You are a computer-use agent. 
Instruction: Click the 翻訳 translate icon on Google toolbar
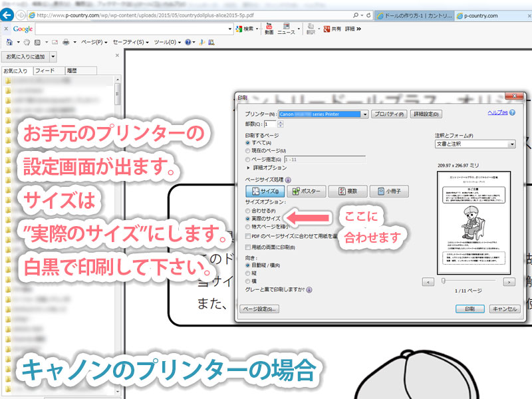(x=311, y=29)
